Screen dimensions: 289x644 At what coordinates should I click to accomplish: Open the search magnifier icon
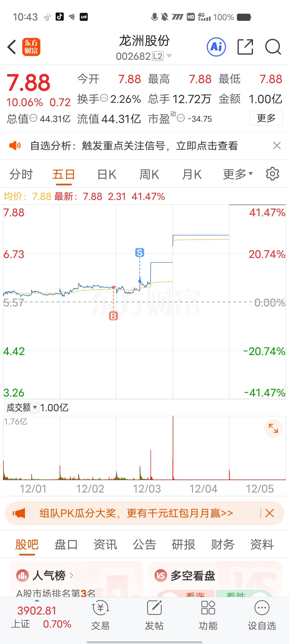click(x=273, y=47)
